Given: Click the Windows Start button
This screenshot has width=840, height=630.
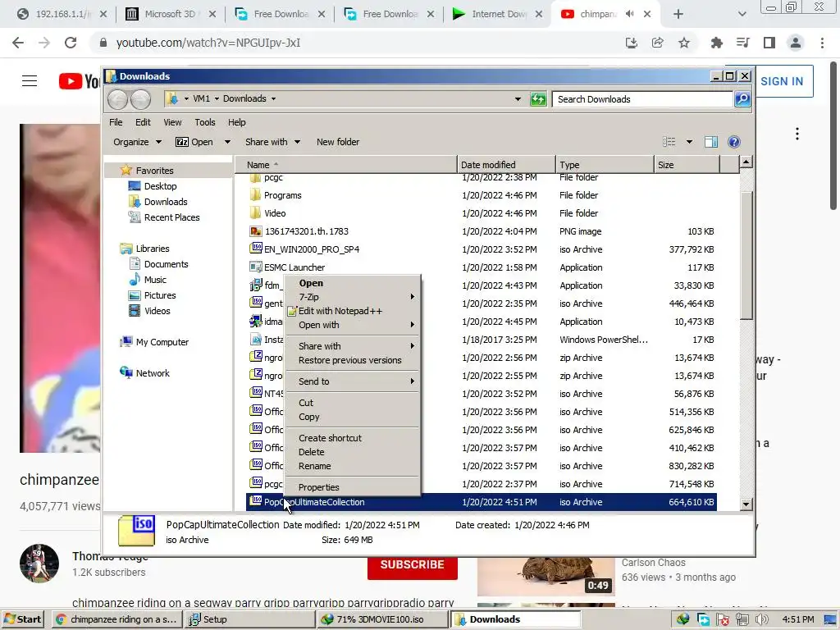Looking at the screenshot, I should [x=24, y=619].
